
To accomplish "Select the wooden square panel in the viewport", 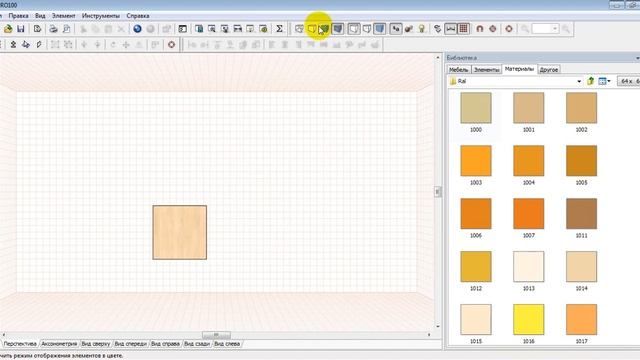I will coord(180,232).
